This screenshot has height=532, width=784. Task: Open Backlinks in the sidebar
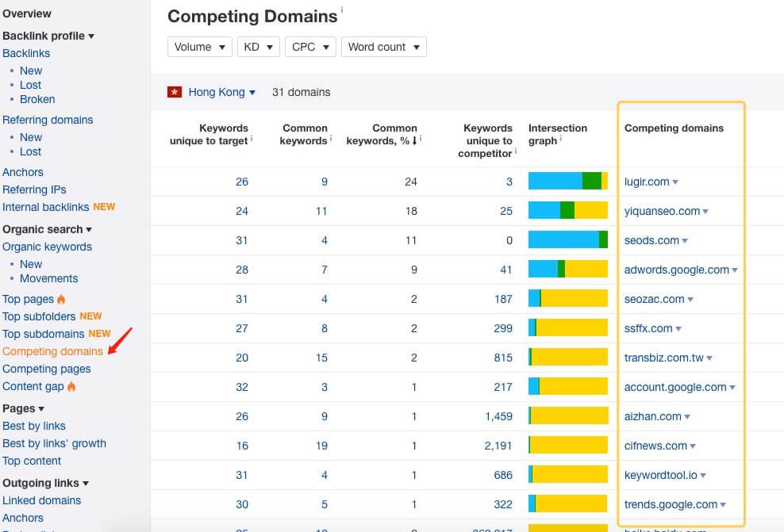click(26, 53)
